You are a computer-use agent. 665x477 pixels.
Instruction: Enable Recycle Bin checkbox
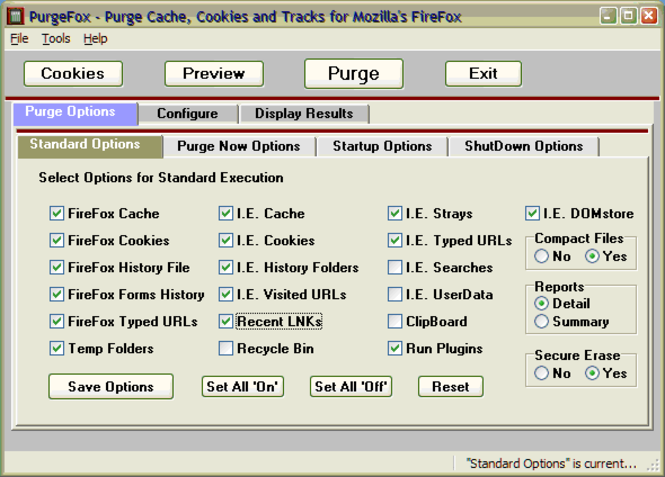[x=226, y=349]
